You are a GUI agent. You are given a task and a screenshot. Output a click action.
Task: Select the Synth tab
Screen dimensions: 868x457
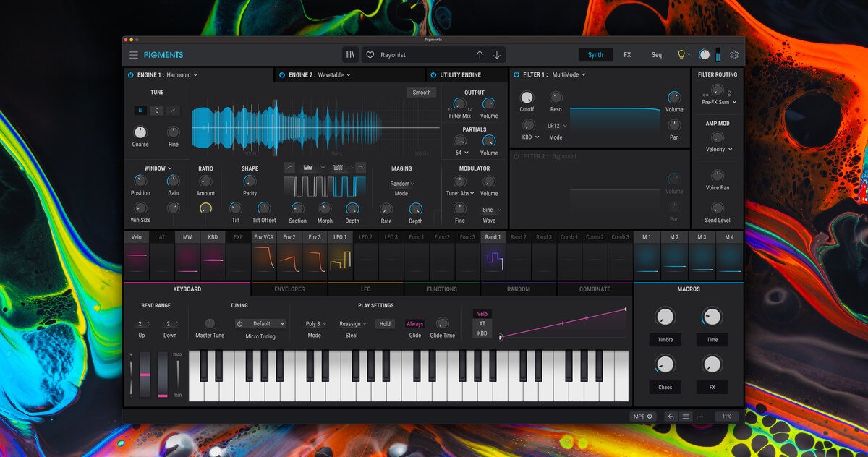coord(595,55)
